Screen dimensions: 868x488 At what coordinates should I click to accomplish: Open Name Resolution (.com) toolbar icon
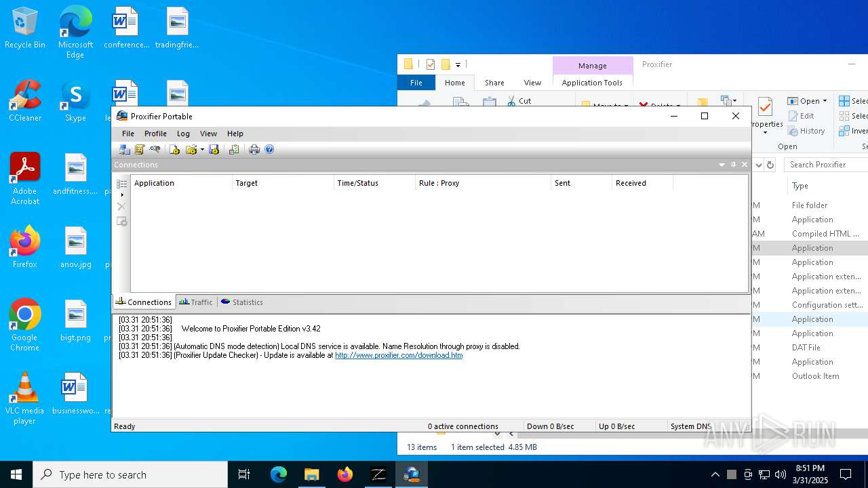tap(155, 149)
